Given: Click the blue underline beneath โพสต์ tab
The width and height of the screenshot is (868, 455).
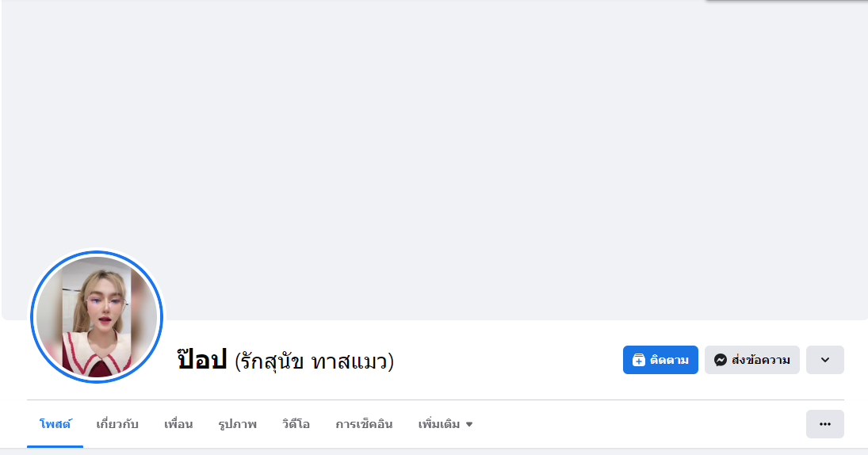Looking at the screenshot, I should 55,446.
